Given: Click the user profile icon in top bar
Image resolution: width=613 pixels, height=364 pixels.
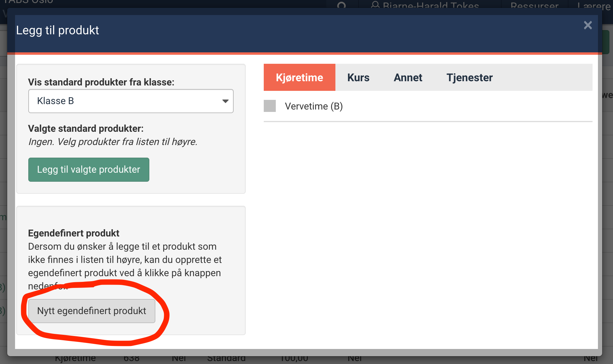Looking at the screenshot, I should [x=375, y=5].
